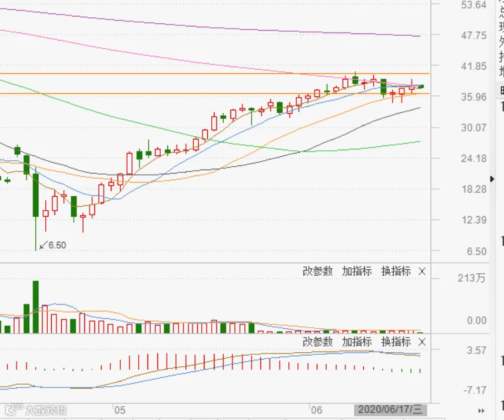Click the 47.75 price axis label
This screenshot has width=504, height=420.
coord(473,35)
